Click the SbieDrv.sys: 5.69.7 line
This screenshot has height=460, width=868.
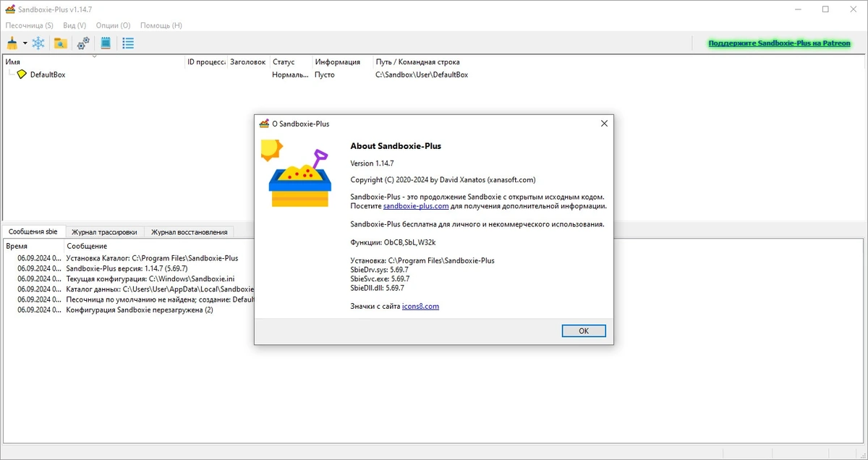pos(380,269)
